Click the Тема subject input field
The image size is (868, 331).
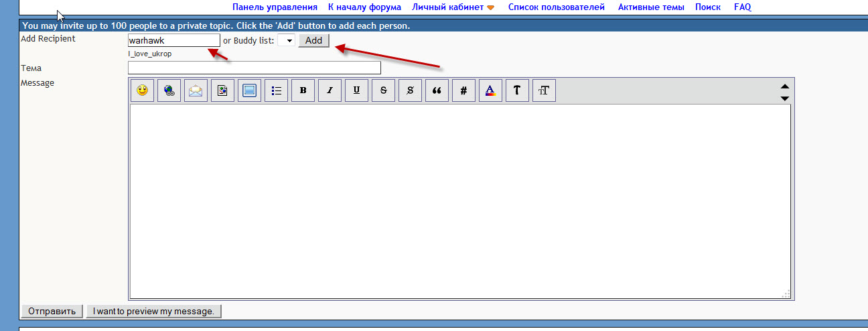pyautogui.click(x=254, y=68)
